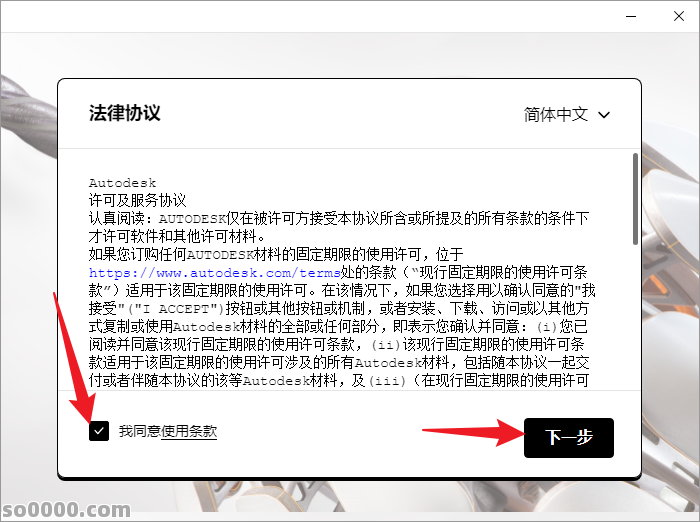Click the 法律协议 dialog heading
The width and height of the screenshot is (700, 522).
124,113
